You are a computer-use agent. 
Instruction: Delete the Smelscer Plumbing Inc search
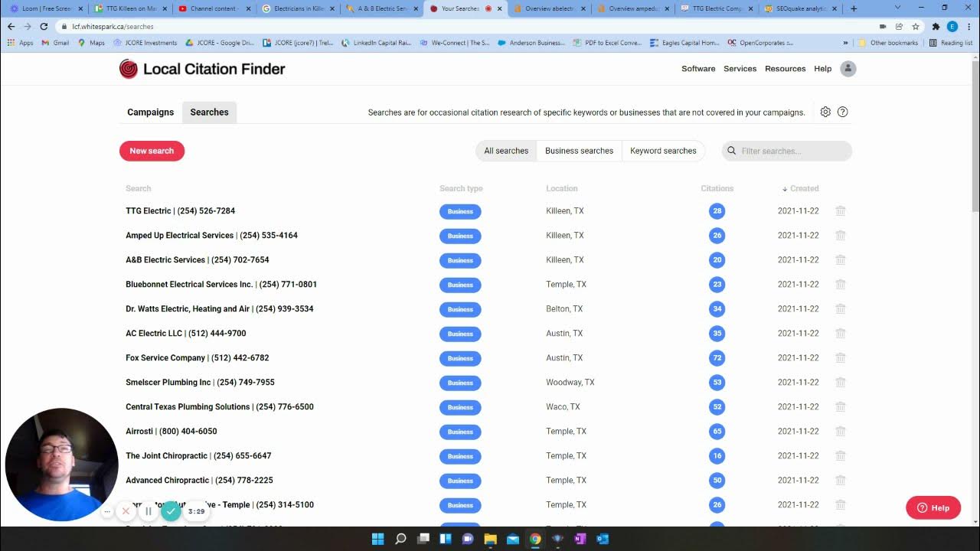840,382
